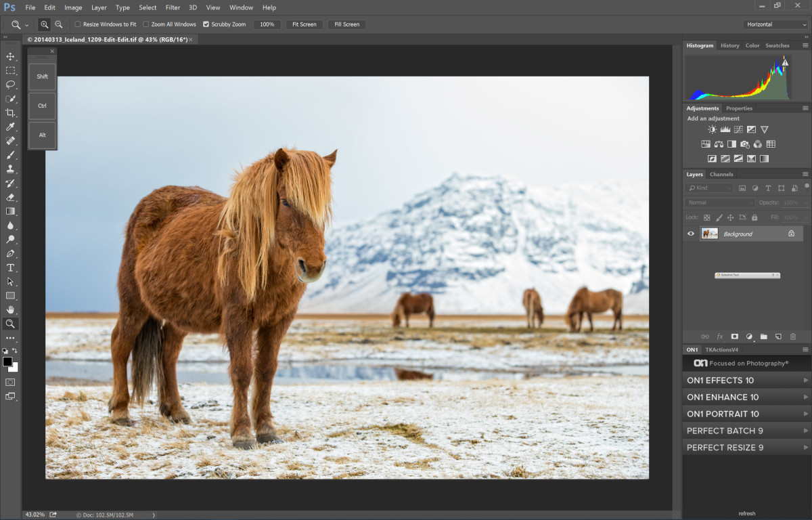
Task: Open the Filter menu
Action: coord(173,7)
